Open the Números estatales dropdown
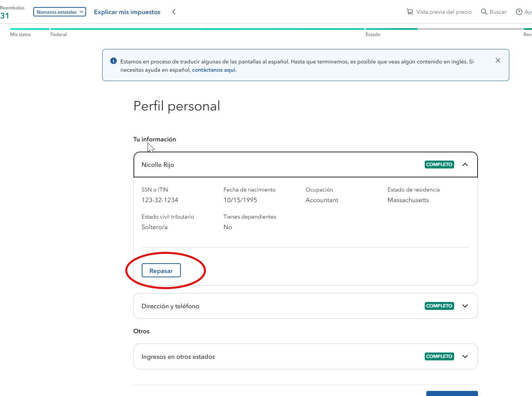Image resolution: width=532 pixels, height=396 pixels. point(60,12)
